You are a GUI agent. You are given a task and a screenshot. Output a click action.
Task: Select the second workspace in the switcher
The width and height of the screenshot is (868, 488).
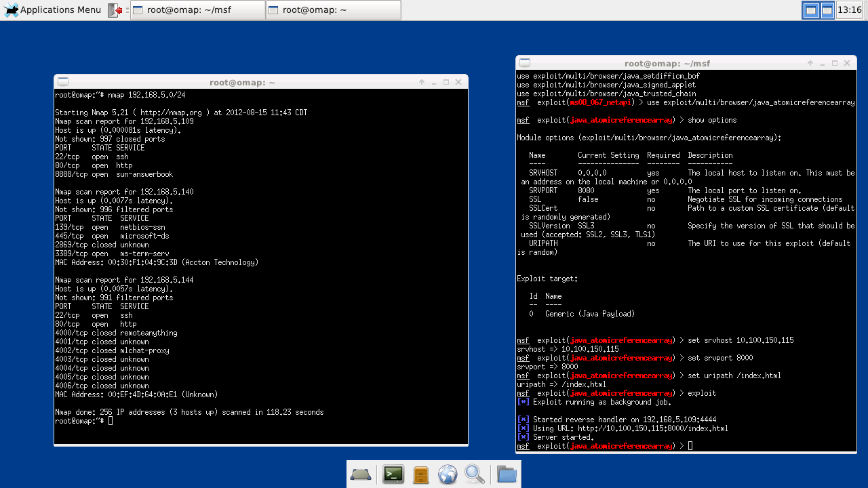827,10
